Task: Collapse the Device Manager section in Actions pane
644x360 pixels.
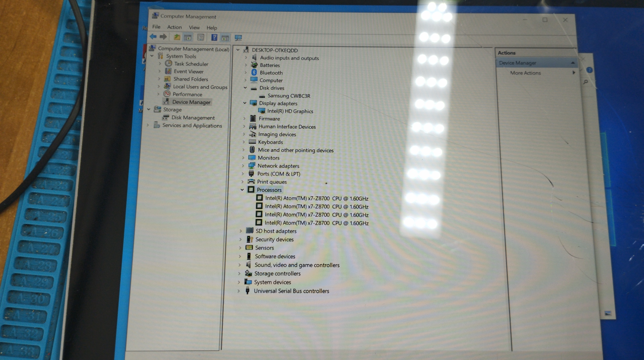Action: click(573, 63)
